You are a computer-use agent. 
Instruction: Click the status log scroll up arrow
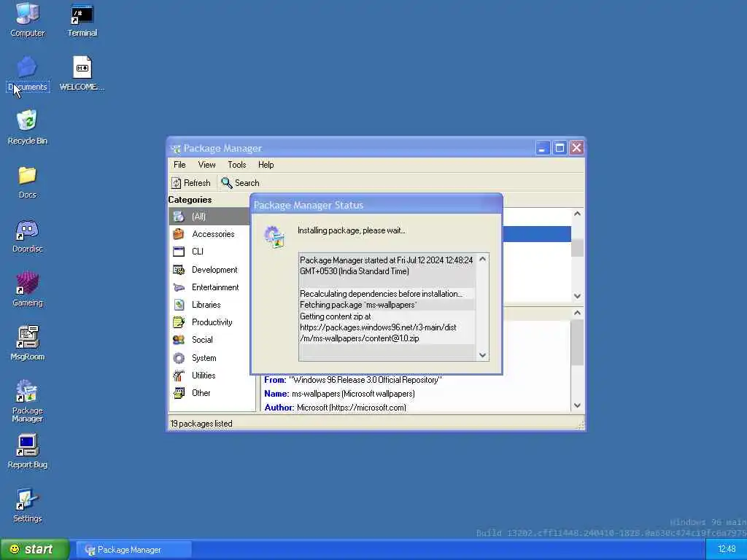coord(483,259)
